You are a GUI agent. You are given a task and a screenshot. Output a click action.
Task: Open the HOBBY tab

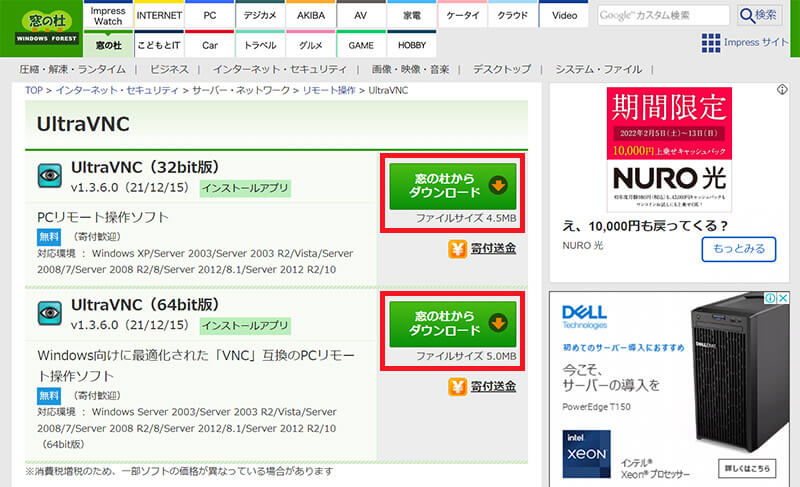(x=412, y=45)
